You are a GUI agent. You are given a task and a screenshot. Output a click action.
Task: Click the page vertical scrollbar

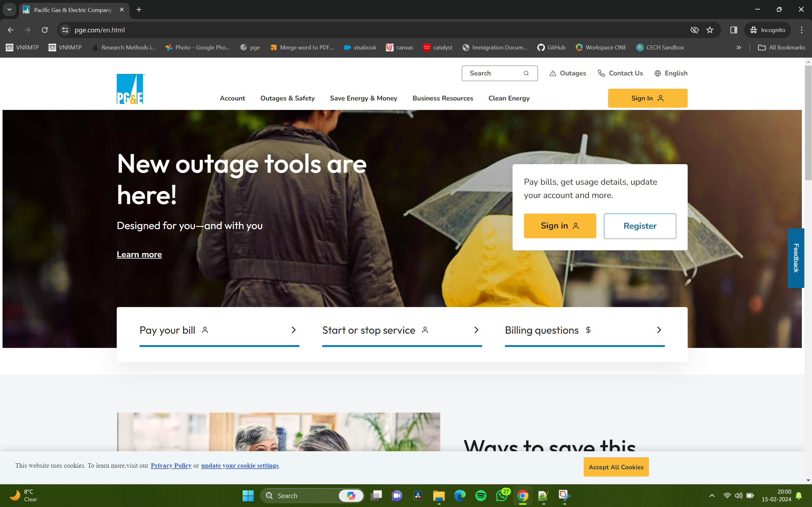tap(808, 123)
